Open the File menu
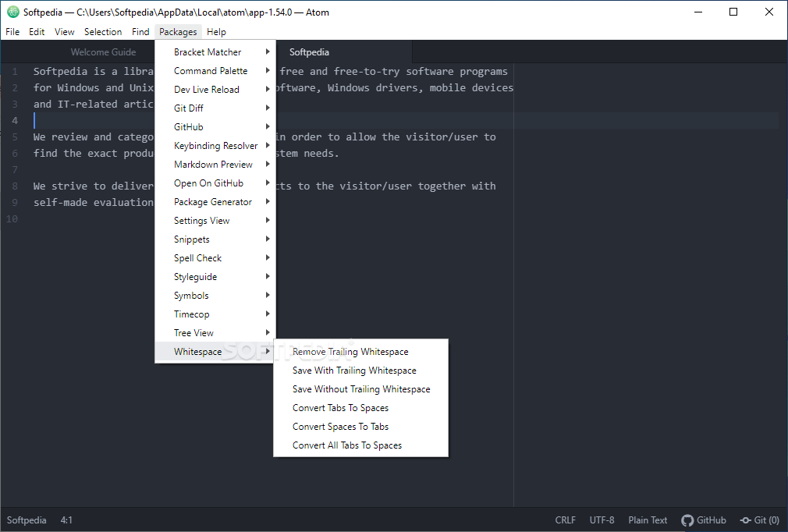The height and width of the screenshot is (532, 788). [12, 32]
